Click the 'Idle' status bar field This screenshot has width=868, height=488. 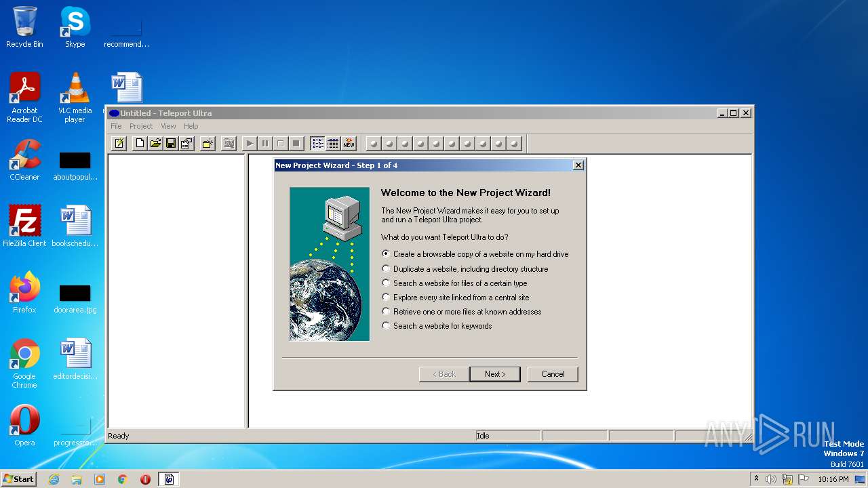click(x=507, y=436)
